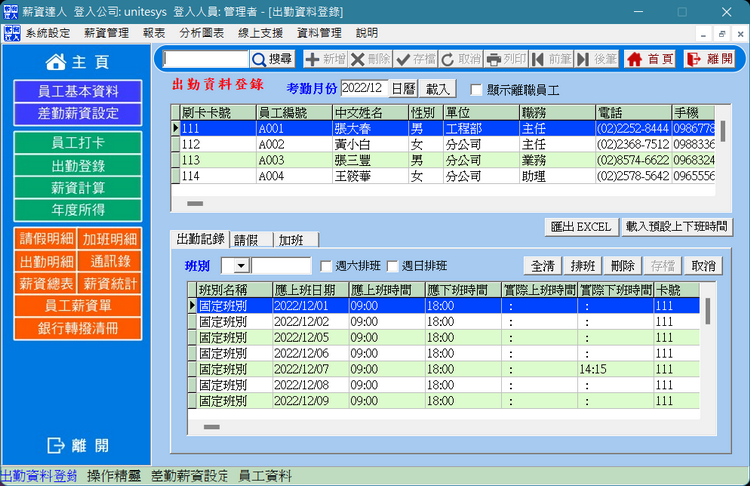
Task: Click the 離開 exit icon in toolbar
Action: click(708, 59)
